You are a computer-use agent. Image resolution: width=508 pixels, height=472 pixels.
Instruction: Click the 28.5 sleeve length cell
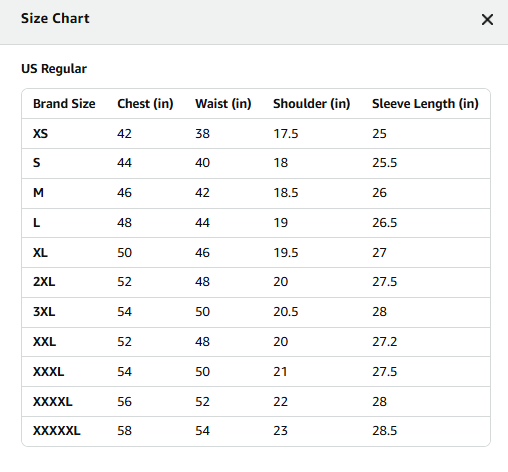385,431
